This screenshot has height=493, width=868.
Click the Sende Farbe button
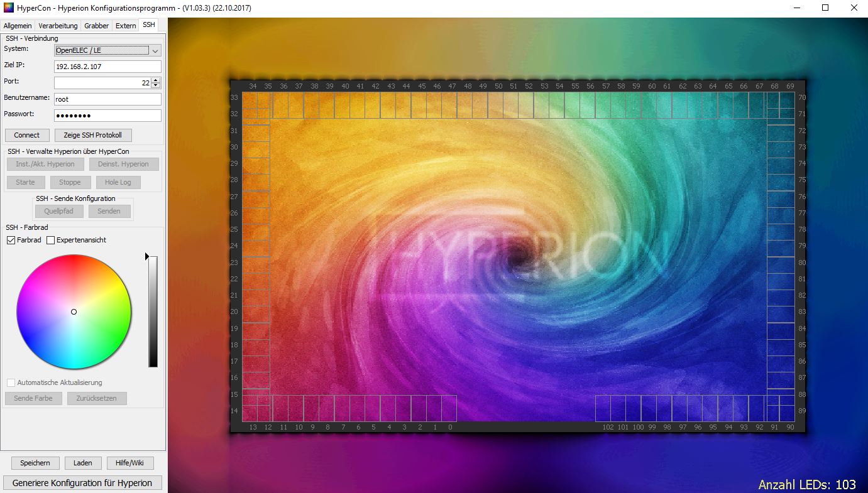(x=33, y=398)
